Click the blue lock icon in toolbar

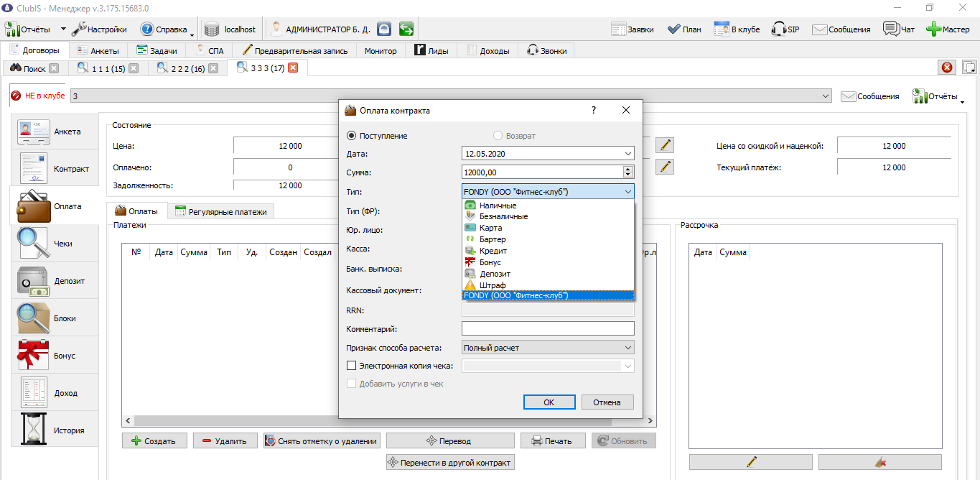(x=384, y=29)
